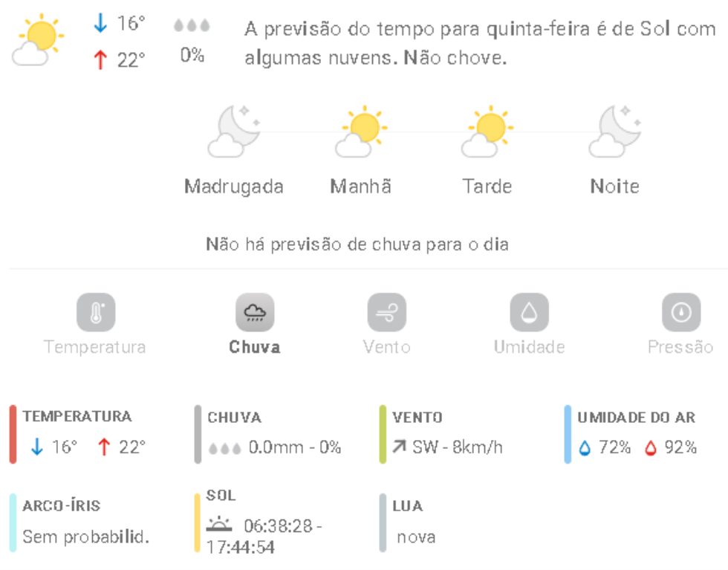This screenshot has width=728, height=570.
Task: Select the Umidade droplet icon
Action: [x=529, y=312]
